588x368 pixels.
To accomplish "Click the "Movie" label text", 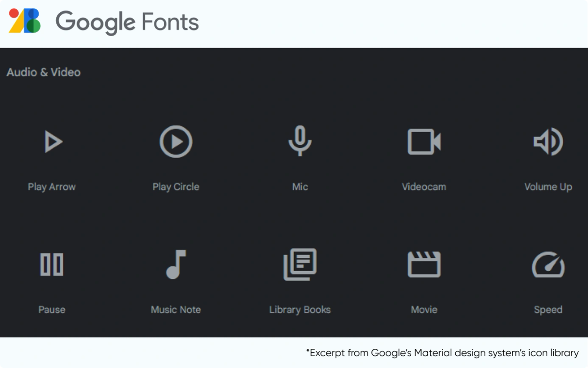I will pyautogui.click(x=424, y=310).
